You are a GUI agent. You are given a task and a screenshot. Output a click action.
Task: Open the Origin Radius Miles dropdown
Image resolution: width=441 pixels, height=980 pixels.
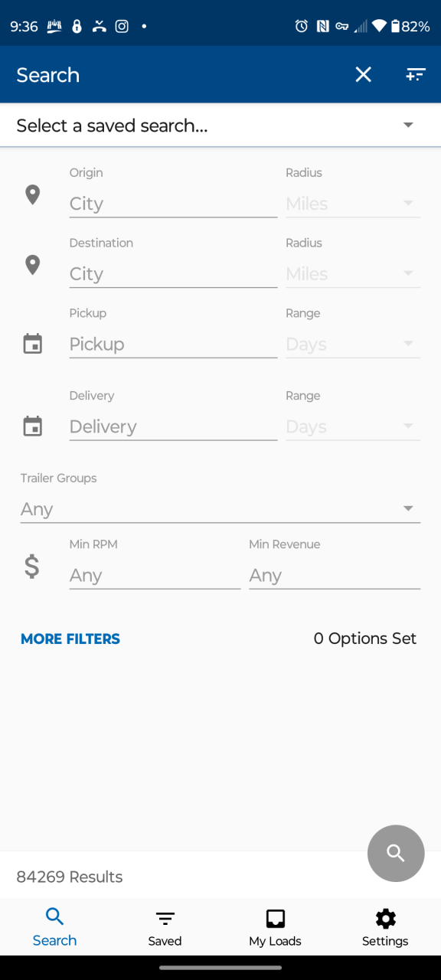tap(353, 204)
